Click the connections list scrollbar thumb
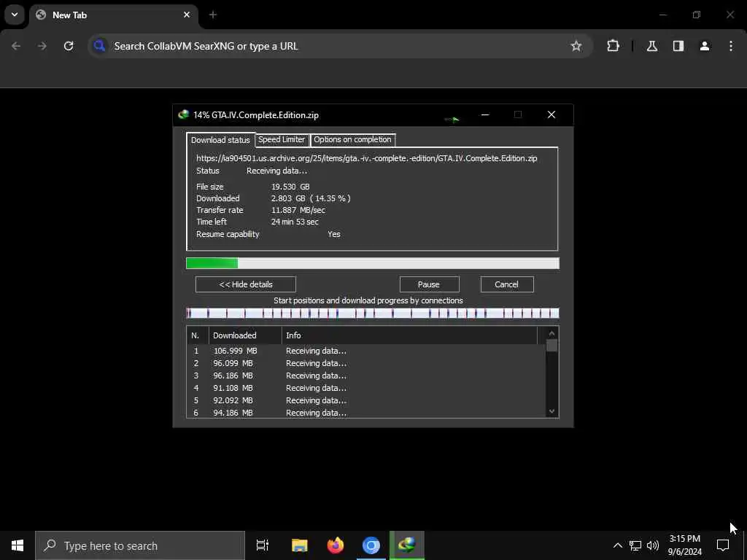The width and height of the screenshot is (747, 560). point(551,345)
